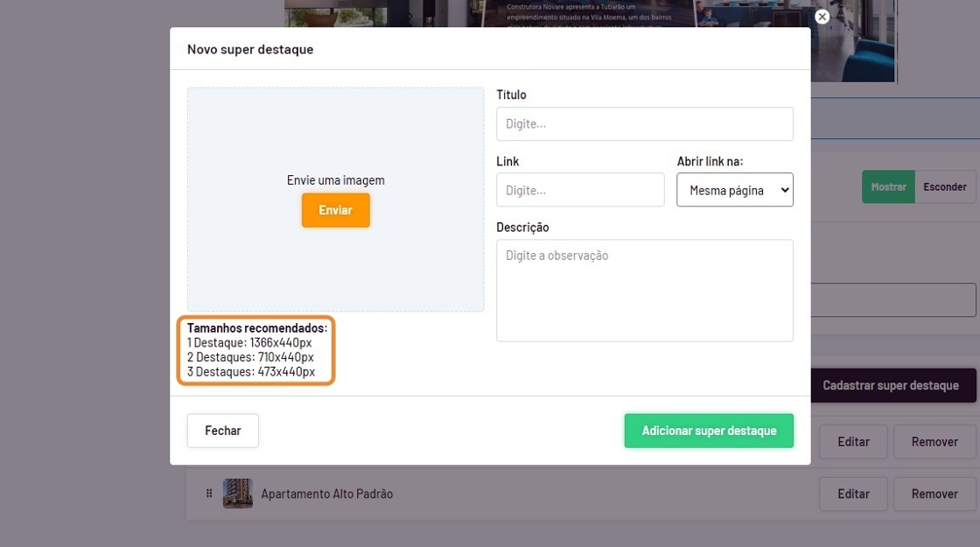Image resolution: width=980 pixels, height=547 pixels.
Task: Remove the Apartamento Alto Padrão item
Action: [x=934, y=494]
